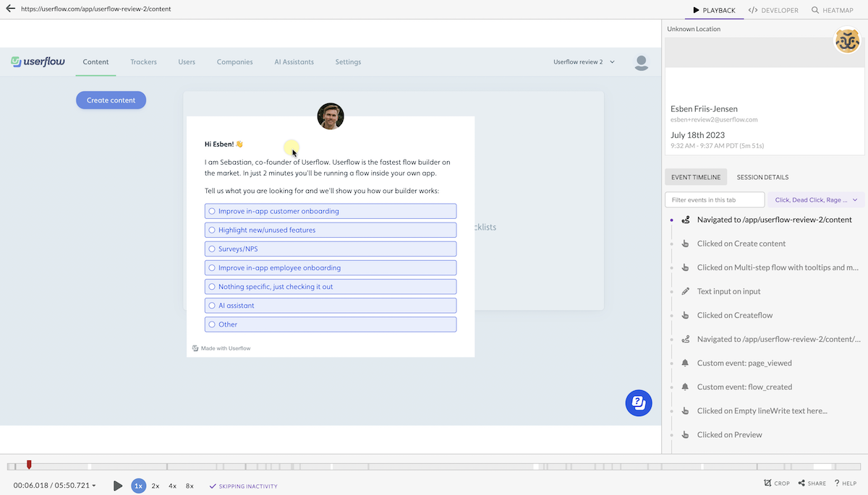
Task: Open the event type filter dropdown
Action: [817, 199]
